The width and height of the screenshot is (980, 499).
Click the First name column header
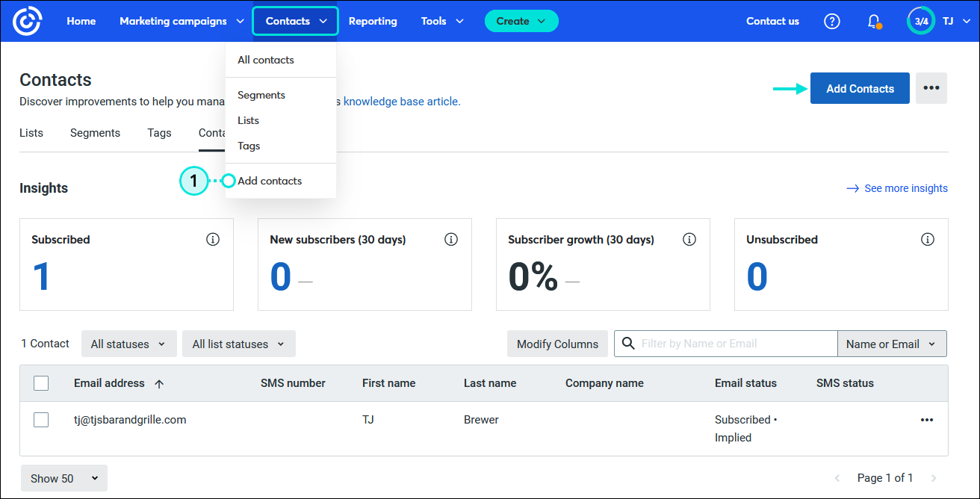point(388,383)
